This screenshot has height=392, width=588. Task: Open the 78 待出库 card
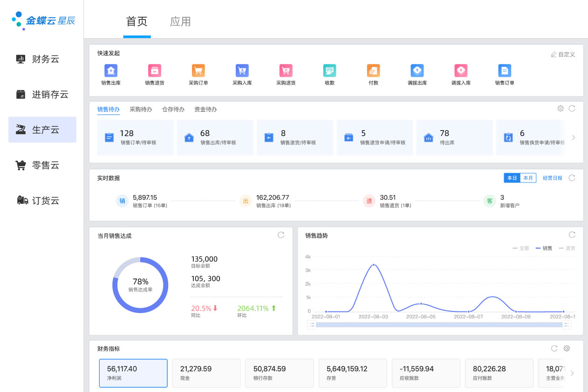coord(455,137)
